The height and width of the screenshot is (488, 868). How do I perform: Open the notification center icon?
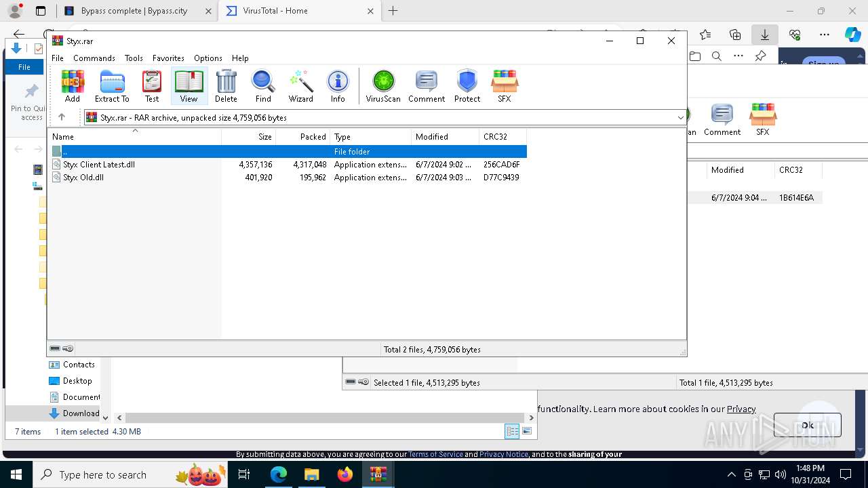coord(846,474)
